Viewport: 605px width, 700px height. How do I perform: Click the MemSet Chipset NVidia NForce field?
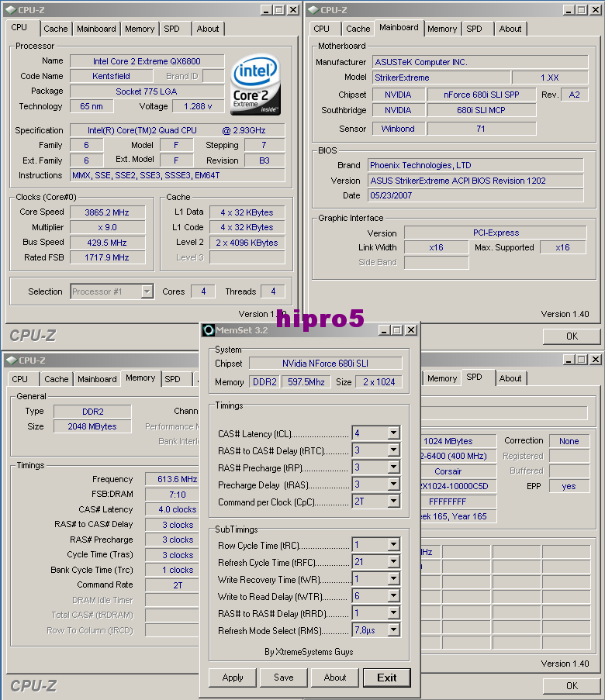(325, 364)
